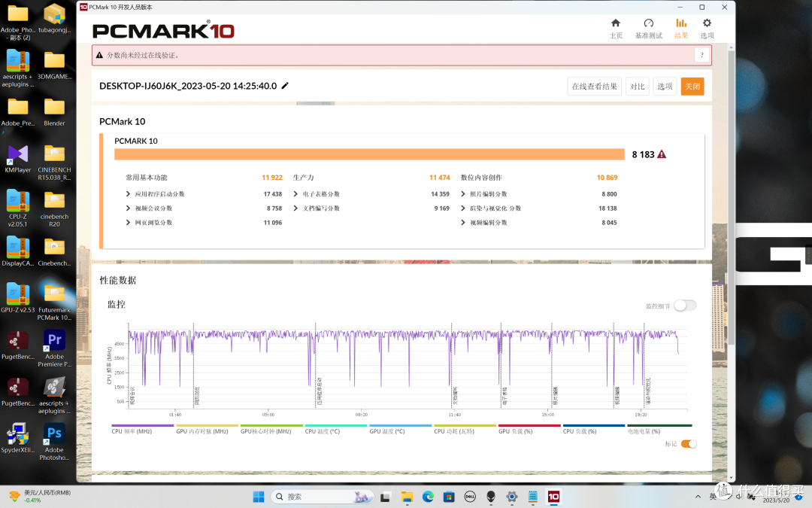Open the 选项 button beside 对比

(665, 87)
